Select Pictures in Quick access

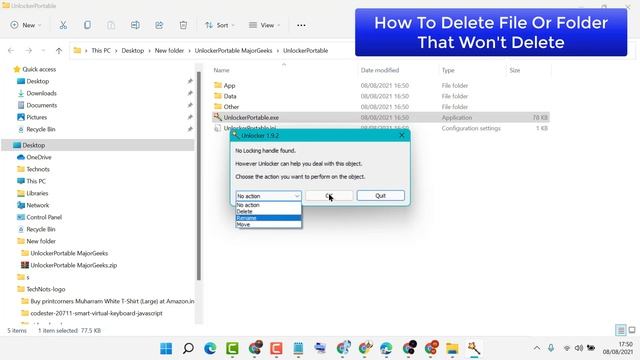point(36,117)
